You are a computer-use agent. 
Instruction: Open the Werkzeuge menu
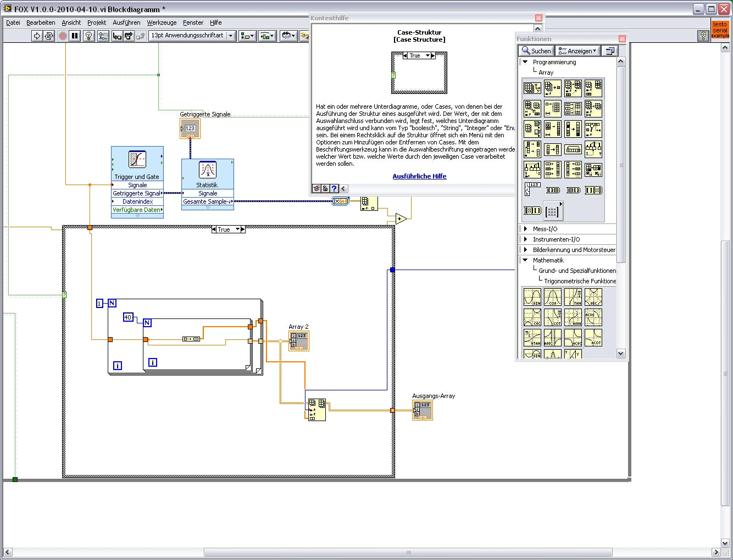point(162,23)
